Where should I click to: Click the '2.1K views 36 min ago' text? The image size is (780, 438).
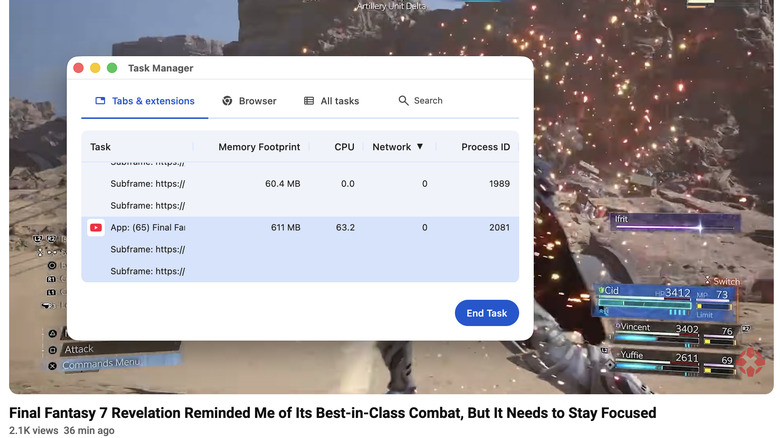click(62, 431)
